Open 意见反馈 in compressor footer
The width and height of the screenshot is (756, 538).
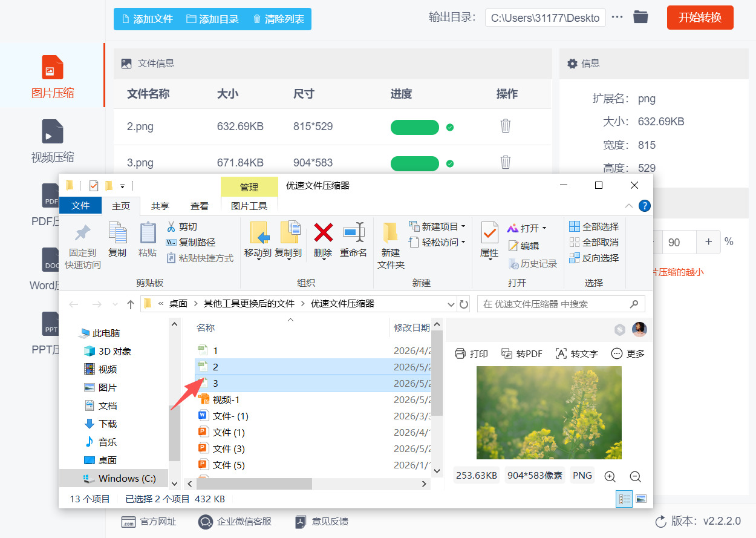coord(321,522)
